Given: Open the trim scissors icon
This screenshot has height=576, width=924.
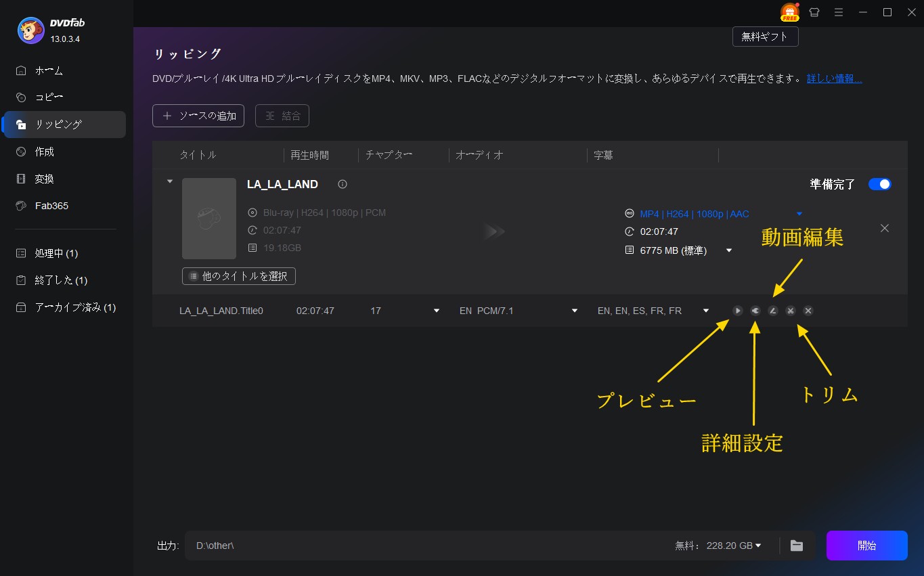Looking at the screenshot, I should [x=791, y=311].
